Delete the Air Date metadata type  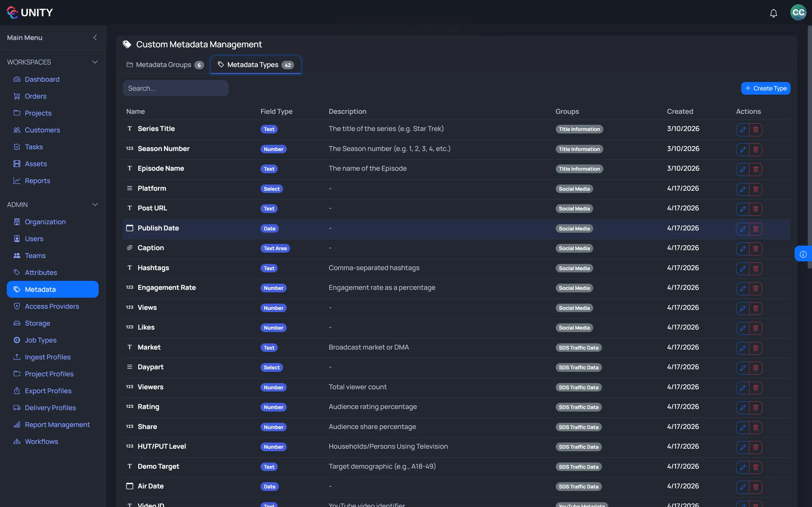[x=755, y=487]
